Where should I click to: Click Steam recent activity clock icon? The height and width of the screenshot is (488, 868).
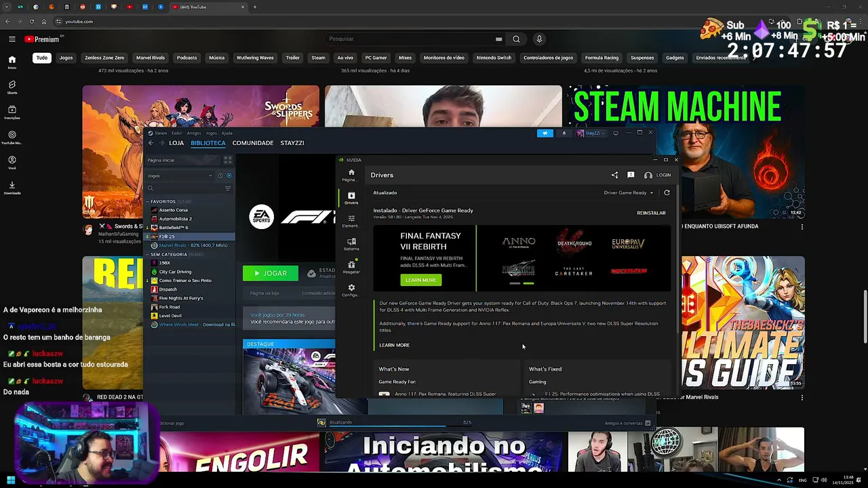click(x=220, y=176)
